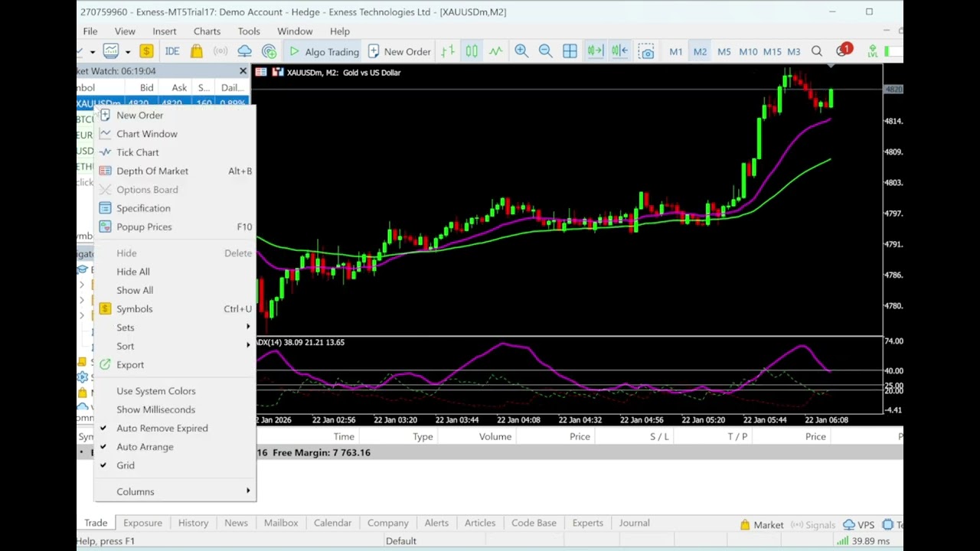Screen dimensions: 980x551
Task: Expand the Columns submenu
Action: 175,491
